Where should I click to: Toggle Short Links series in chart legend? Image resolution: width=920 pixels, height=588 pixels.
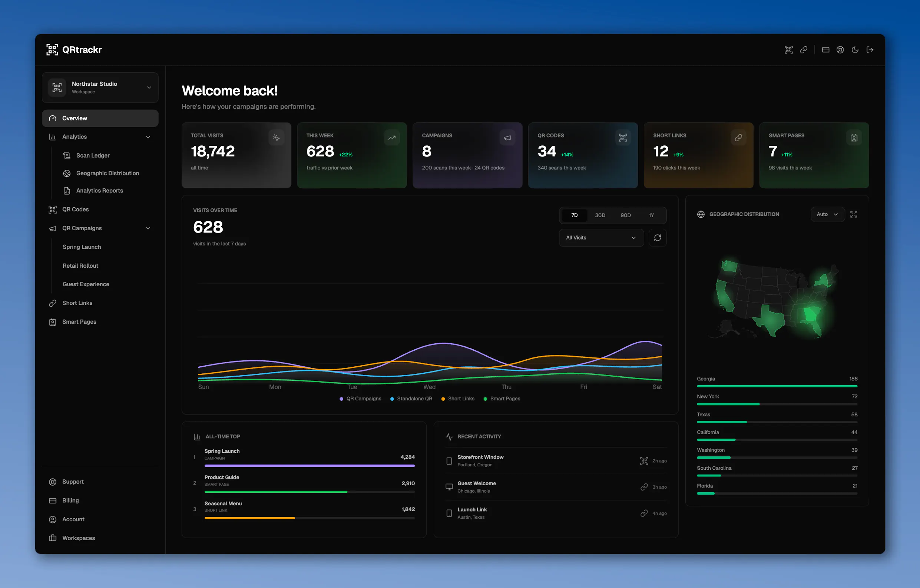458,399
